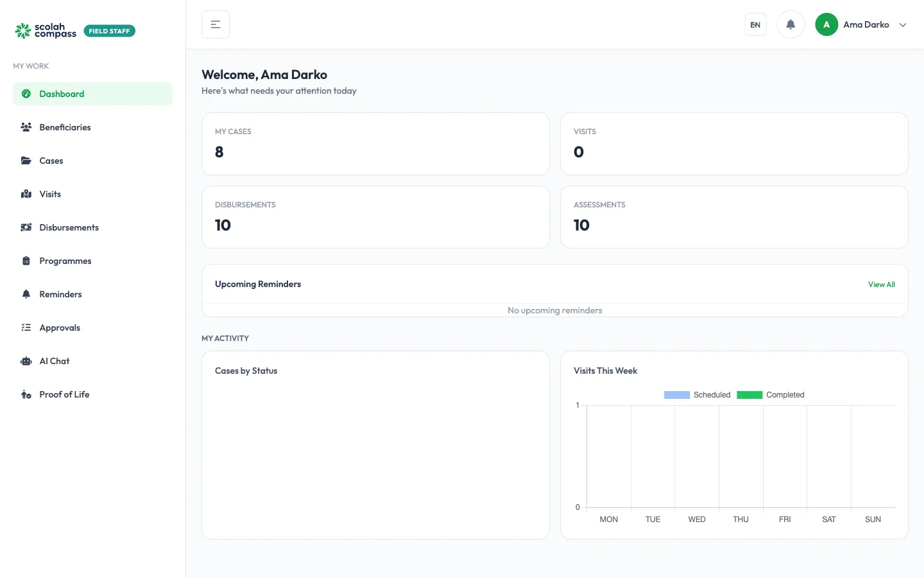Screen dimensions: 924x578
Task: Open the Visits section
Action: tap(92, 194)
